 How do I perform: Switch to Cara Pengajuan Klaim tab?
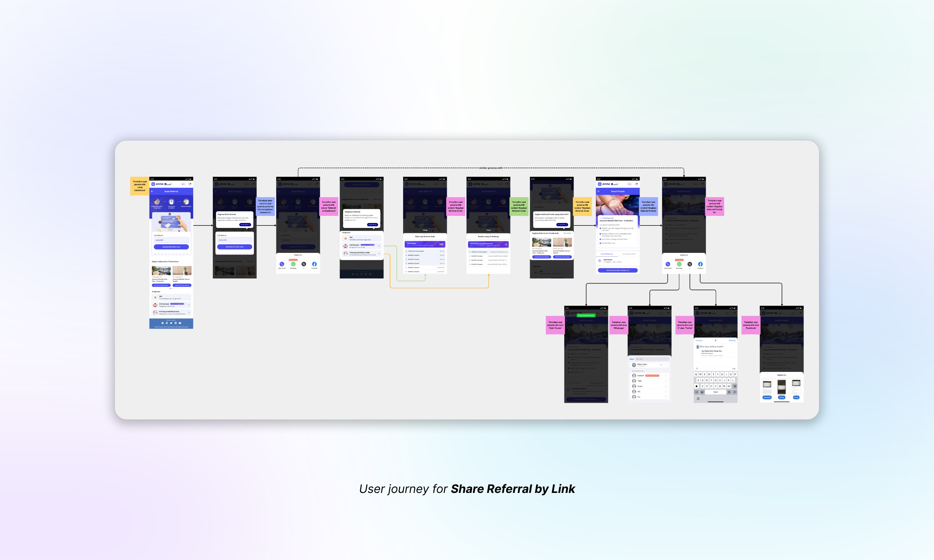point(629,254)
